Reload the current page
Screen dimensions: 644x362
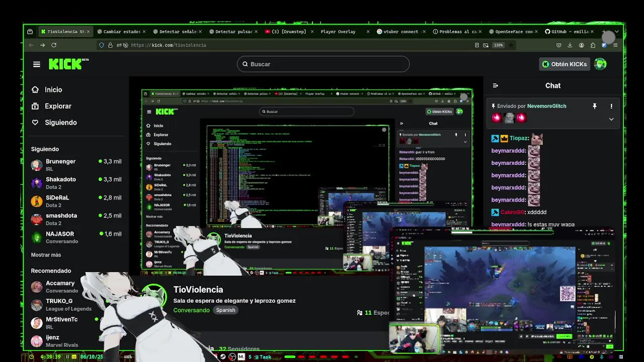(54, 45)
